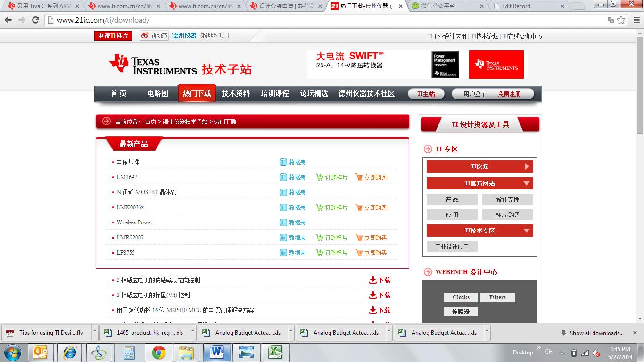Download 3 相感应电机的传感磁场定向控制 document
This screenshot has width=644, height=362.
380,280
